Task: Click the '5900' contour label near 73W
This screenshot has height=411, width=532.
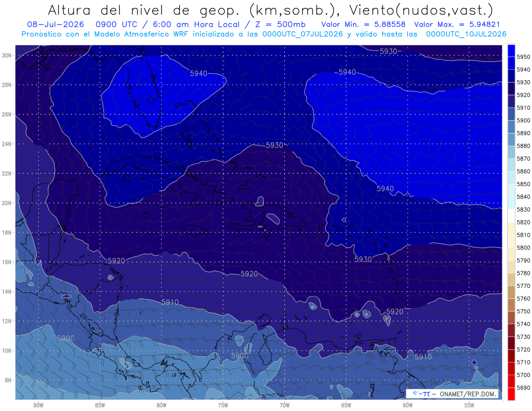Action: click(x=239, y=356)
